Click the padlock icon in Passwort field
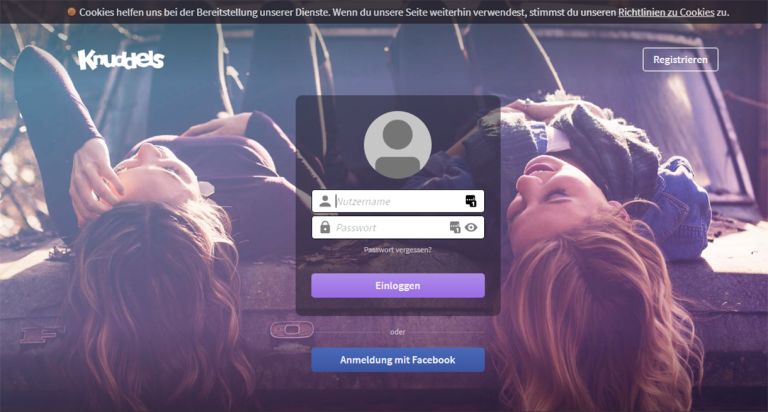This screenshot has height=412, width=768. point(325,227)
